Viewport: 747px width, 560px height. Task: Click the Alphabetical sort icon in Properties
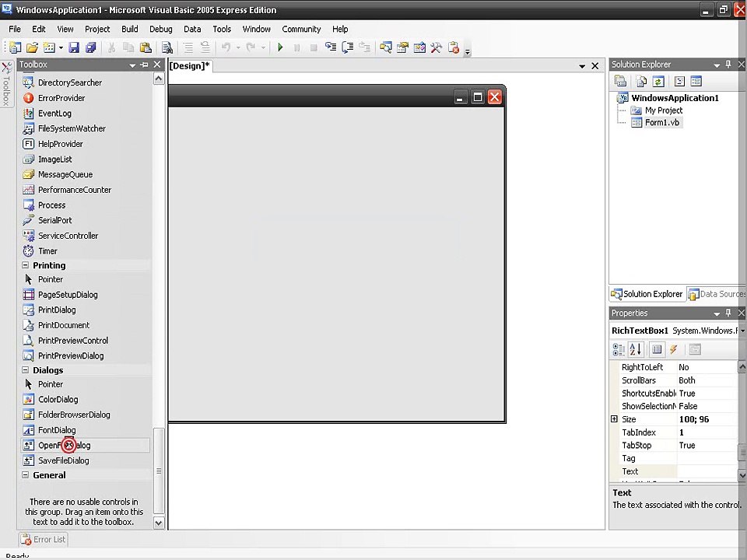pos(636,349)
